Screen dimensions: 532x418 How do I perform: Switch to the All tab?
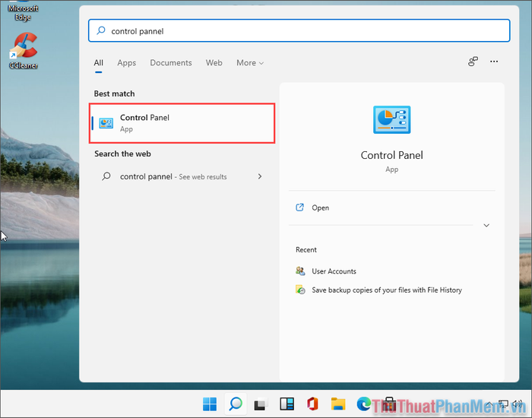click(98, 63)
